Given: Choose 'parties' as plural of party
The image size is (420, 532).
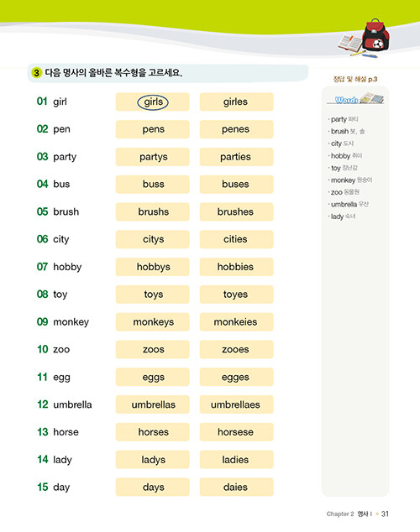Looking at the screenshot, I should click(x=236, y=157).
